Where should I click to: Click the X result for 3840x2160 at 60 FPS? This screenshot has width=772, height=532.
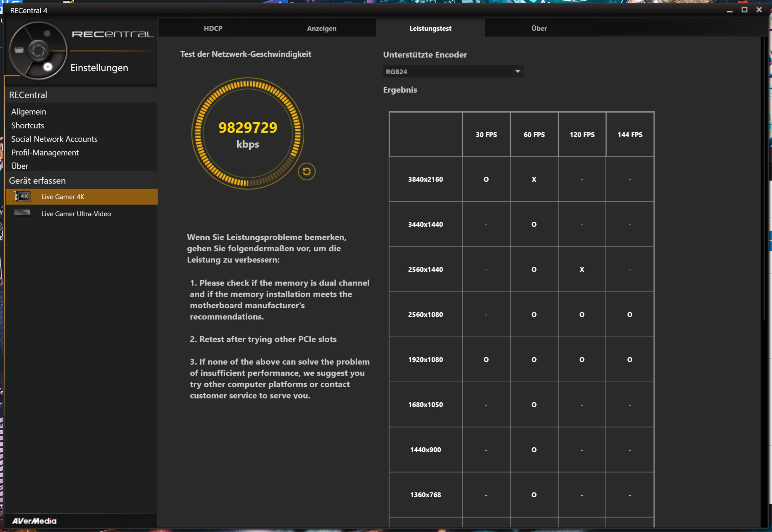tap(534, 179)
